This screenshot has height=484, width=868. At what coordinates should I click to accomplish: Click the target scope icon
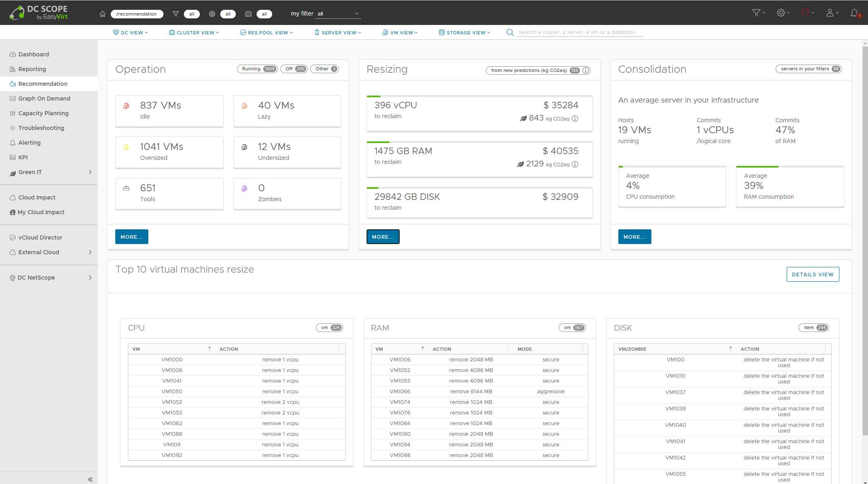pyautogui.click(x=212, y=14)
